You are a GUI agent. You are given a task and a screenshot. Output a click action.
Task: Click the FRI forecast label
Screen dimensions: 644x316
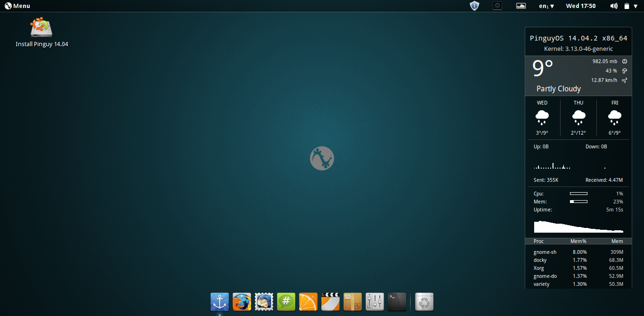point(615,103)
